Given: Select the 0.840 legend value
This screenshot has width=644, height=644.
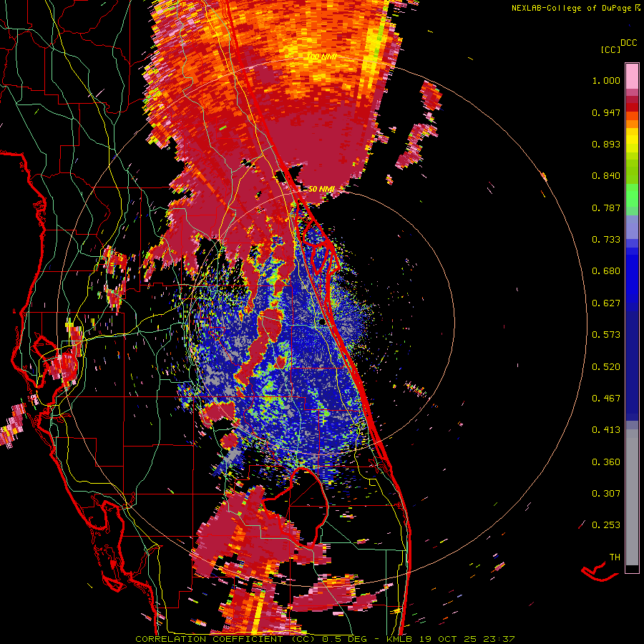Looking at the screenshot, I should tap(606, 176).
